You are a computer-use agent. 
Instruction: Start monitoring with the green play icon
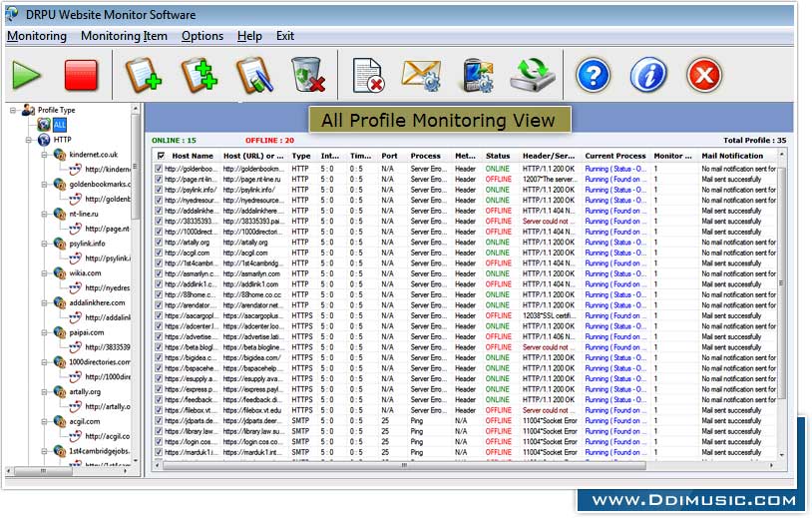tap(26, 75)
